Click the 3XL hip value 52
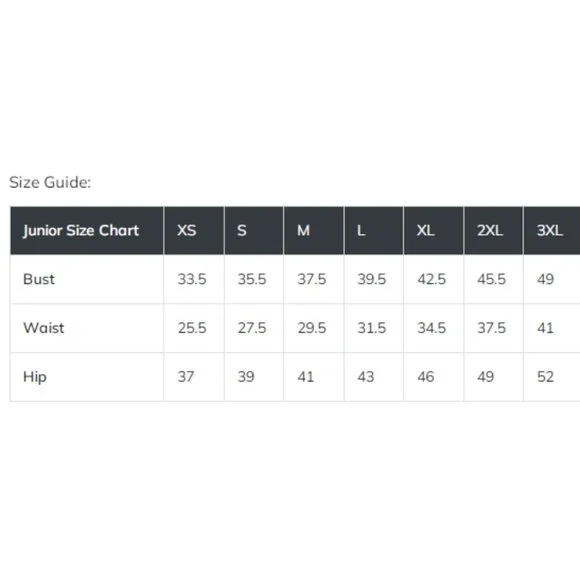The width and height of the screenshot is (580, 580). click(x=546, y=377)
